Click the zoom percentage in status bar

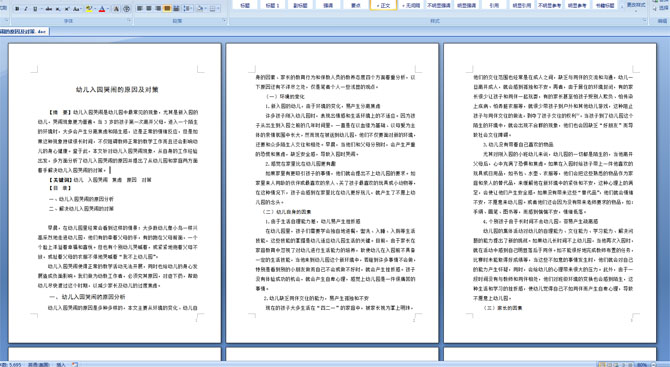tap(641, 364)
